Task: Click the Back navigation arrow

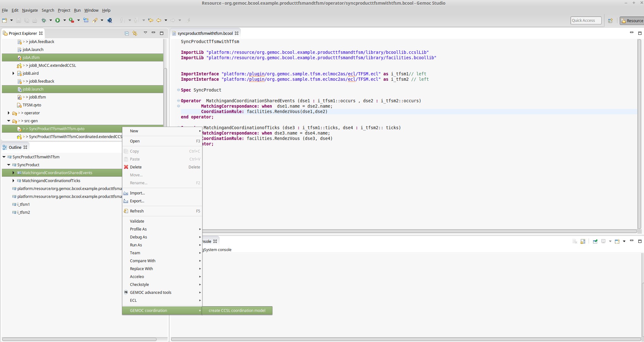Action: click(159, 20)
